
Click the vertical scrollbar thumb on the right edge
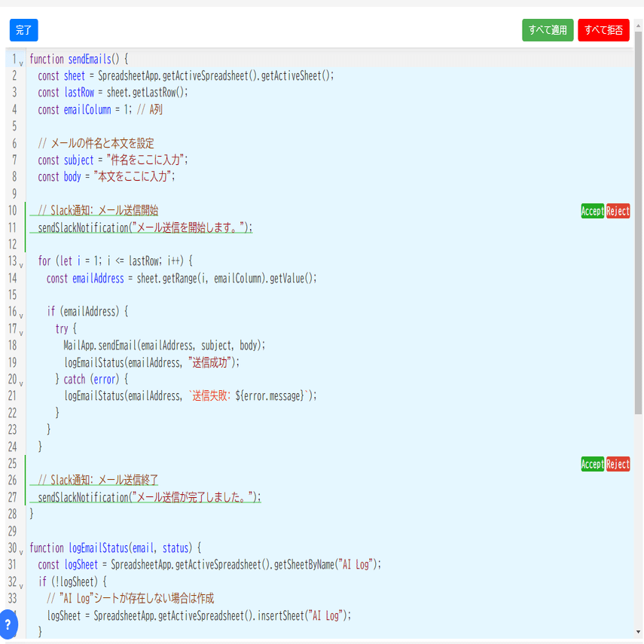tap(638, 221)
